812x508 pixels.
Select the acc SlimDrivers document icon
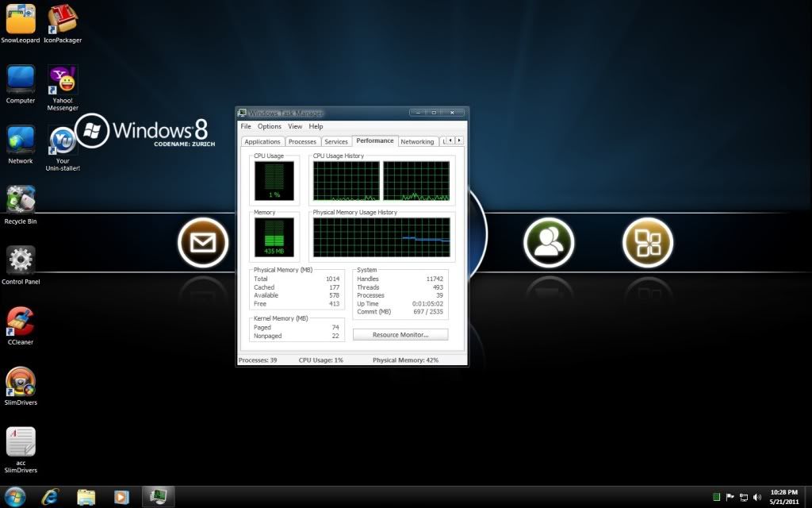point(20,450)
